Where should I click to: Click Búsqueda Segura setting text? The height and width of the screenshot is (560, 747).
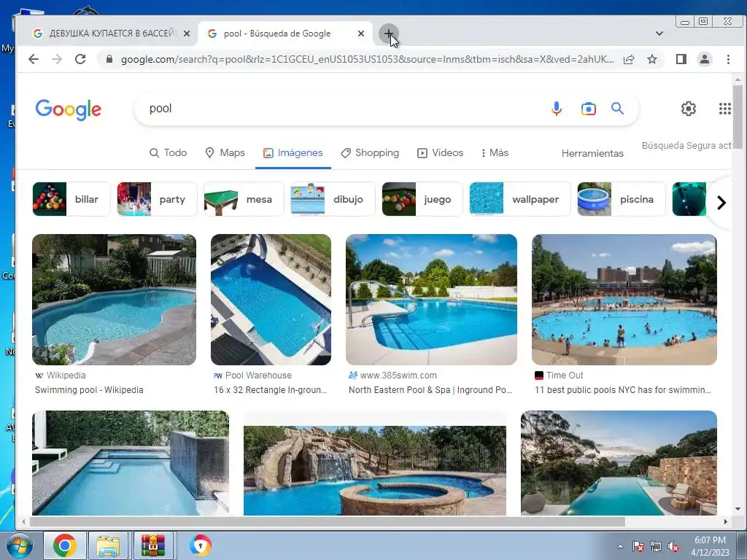(686, 146)
